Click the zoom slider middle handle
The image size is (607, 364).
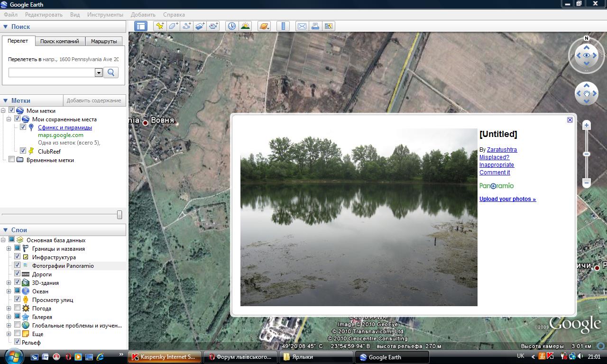click(x=587, y=154)
